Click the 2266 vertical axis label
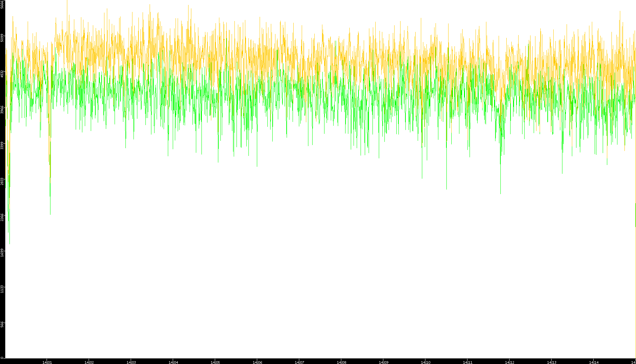This screenshot has width=636, height=364. (x=2, y=217)
